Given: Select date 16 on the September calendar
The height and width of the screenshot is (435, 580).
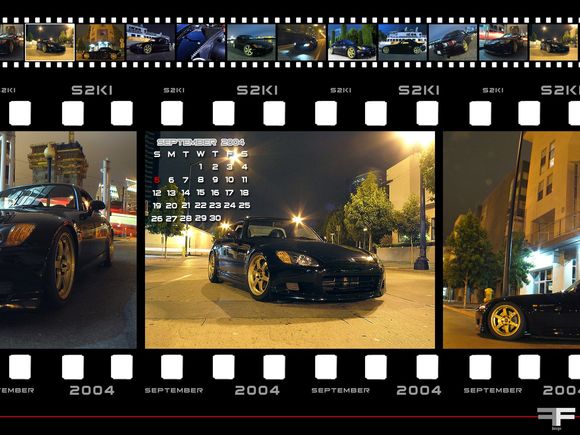Looking at the screenshot, I should pyautogui.click(x=215, y=193).
